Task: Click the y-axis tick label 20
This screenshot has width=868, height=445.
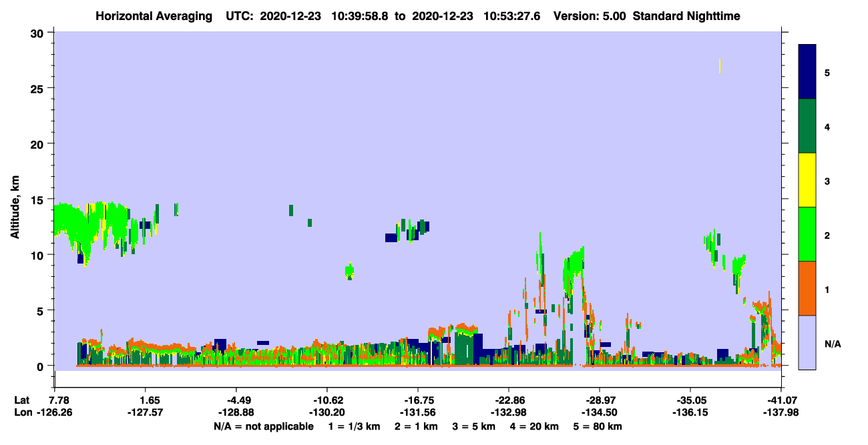Action: pyautogui.click(x=39, y=143)
